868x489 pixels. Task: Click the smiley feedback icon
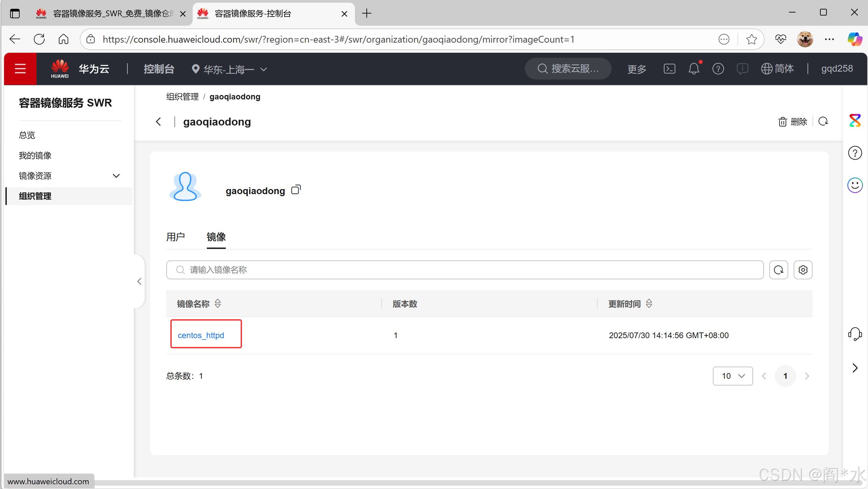tap(855, 185)
